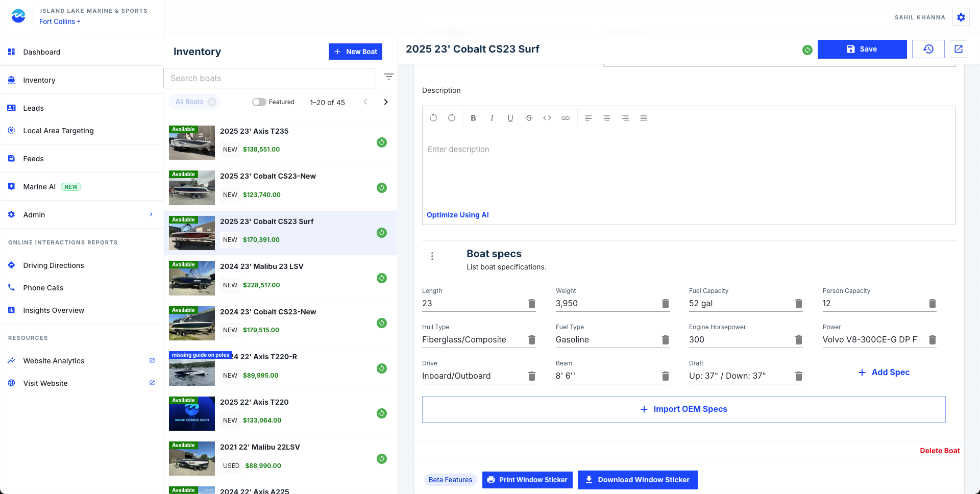Click sync status icon beside boat title
This screenshot has height=494, width=980.
807,50
